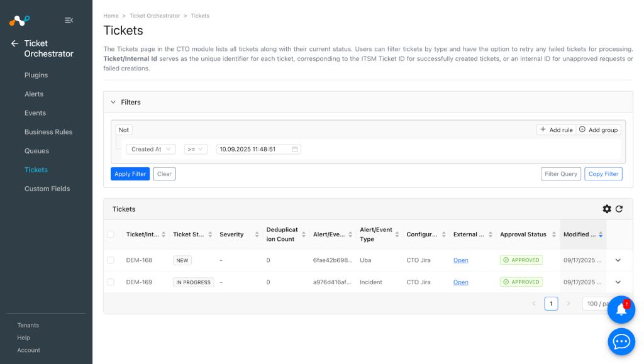Image resolution: width=644 pixels, height=364 pixels.
Task: Click the Copy Filter button
Action: point(603,174)
